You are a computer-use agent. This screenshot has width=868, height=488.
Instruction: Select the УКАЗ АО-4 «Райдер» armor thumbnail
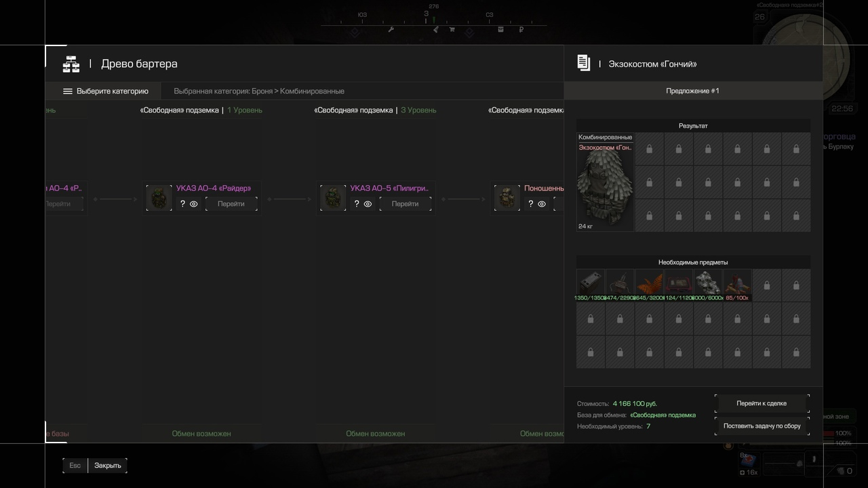point(159,198)
